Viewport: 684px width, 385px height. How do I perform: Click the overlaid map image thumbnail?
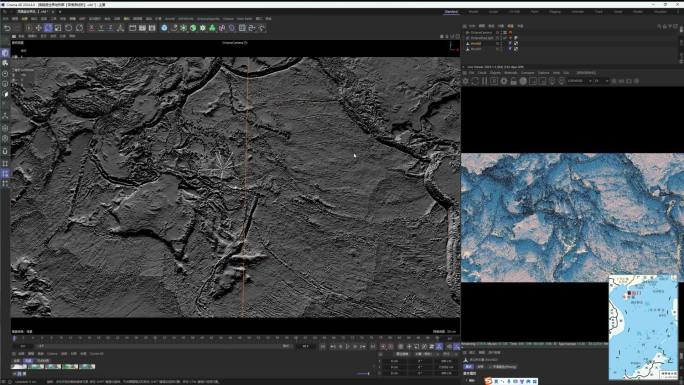643,327
